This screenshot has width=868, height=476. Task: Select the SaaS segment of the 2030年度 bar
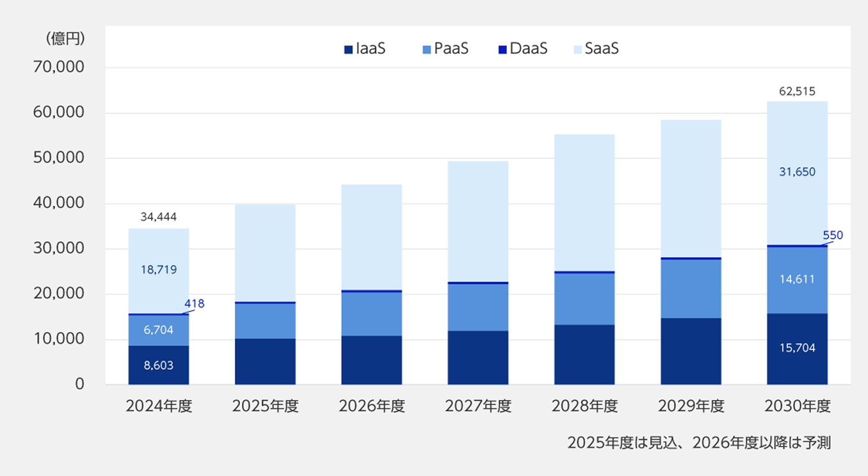pos(797,147)
